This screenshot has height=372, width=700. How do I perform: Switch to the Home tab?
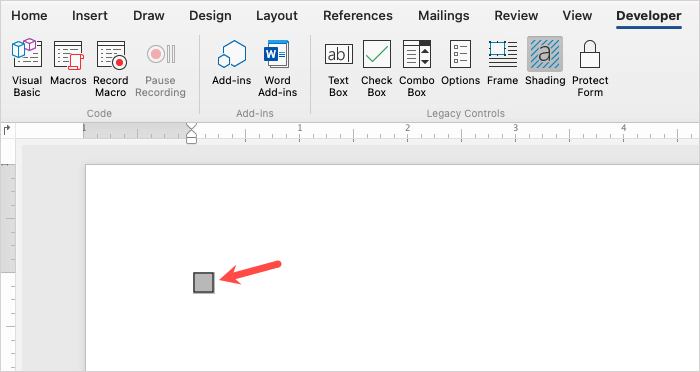tap(29, 16)
